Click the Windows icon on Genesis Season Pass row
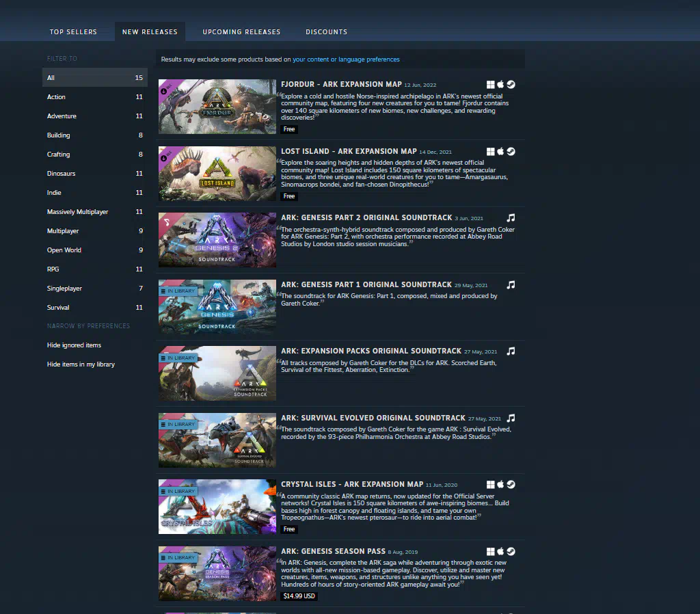 (490, 552)
